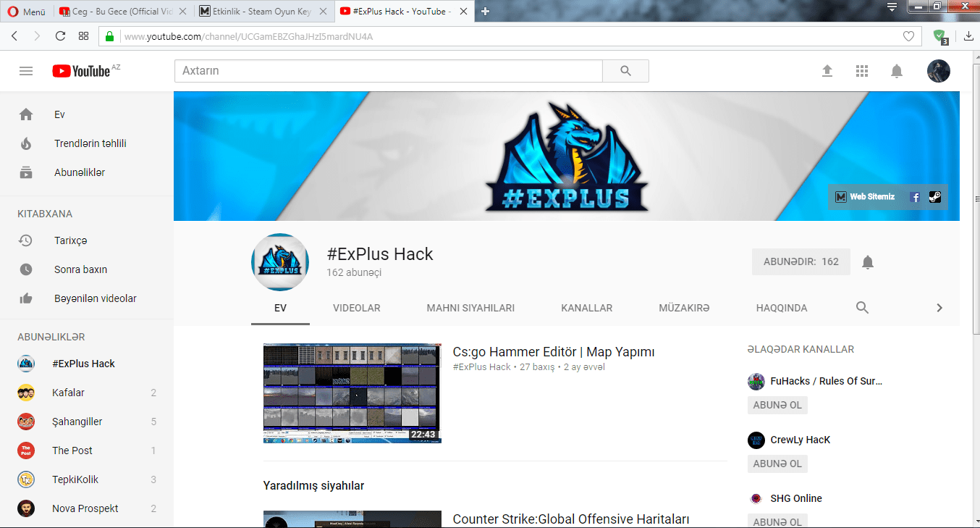Select the KANALLAR channel tab
The height and width of the screenshot is (528, 980).
click(587, 308)
